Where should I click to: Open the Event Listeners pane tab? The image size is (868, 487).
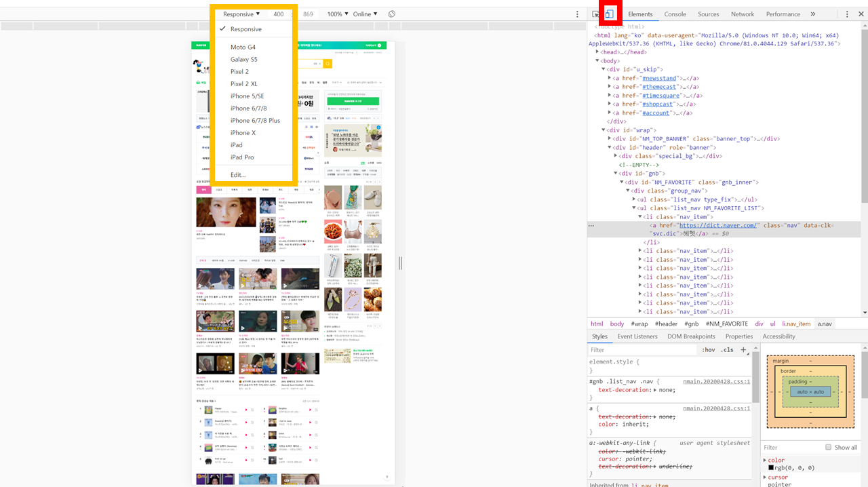point(637,336)
